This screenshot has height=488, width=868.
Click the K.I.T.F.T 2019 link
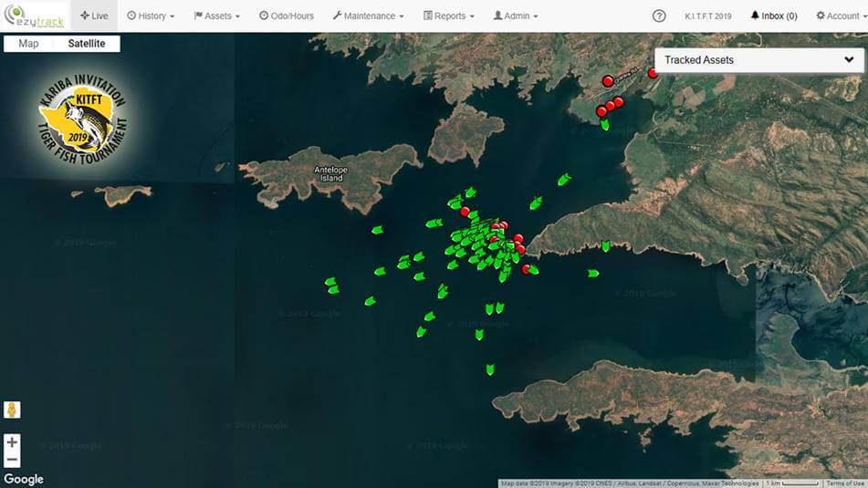pos(708,16)
